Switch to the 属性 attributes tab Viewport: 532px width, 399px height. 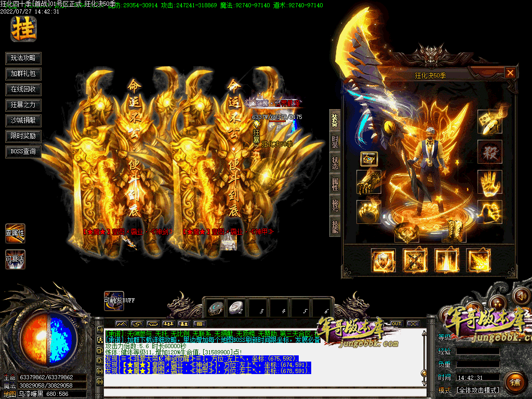tap(335, 184)
